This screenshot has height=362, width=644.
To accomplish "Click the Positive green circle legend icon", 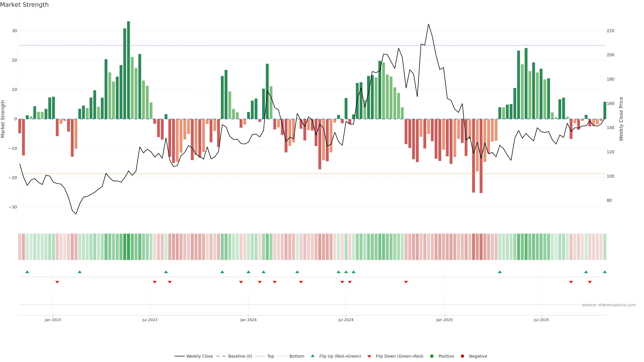I will coord(432,356).
